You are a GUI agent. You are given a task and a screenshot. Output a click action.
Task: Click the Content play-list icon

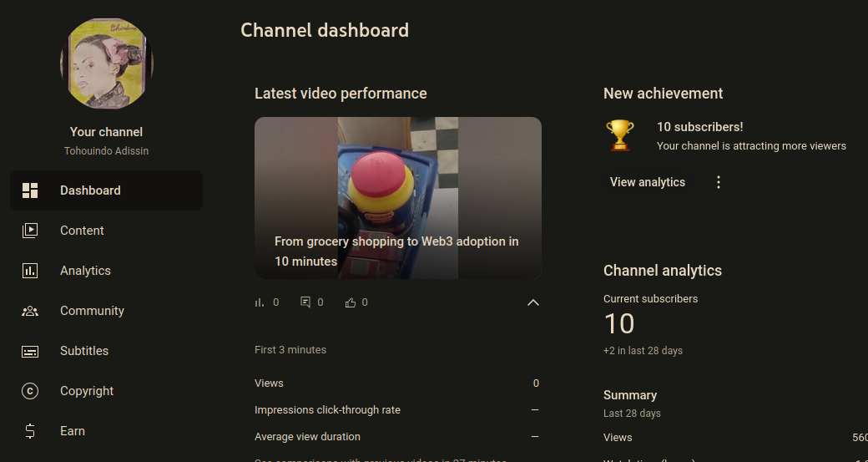point(30,231)
